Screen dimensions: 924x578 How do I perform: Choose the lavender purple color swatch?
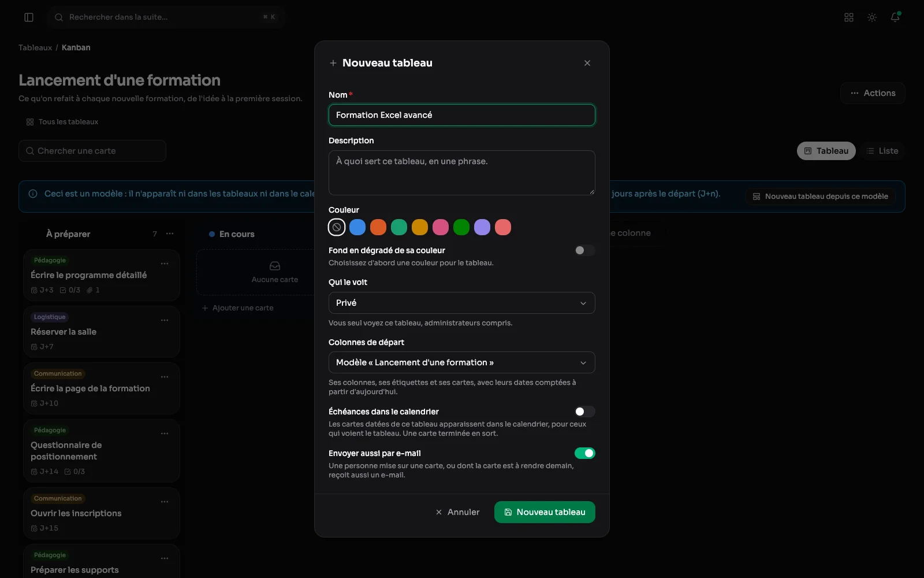482,227
